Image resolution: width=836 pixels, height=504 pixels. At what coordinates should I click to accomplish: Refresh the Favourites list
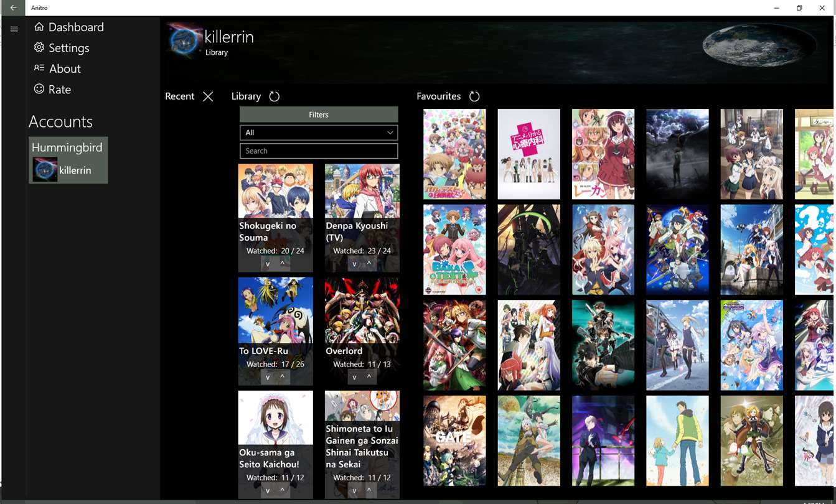[x=474, y=96]
